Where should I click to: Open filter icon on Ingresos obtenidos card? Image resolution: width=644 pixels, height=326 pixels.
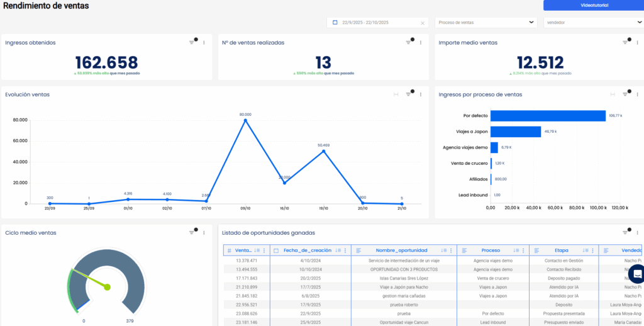pos(192,42)
